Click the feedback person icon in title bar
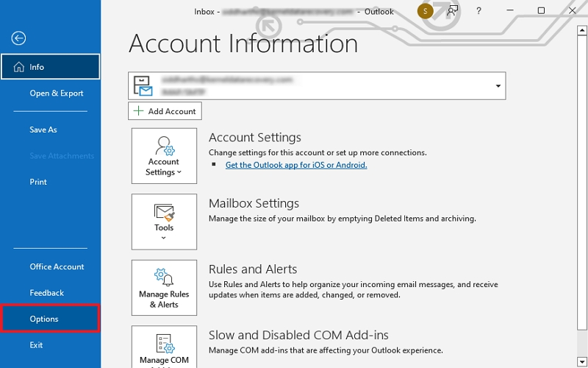The width and height of the screenshot is (588, 368). pyautogui.click(x=453, y=11)
